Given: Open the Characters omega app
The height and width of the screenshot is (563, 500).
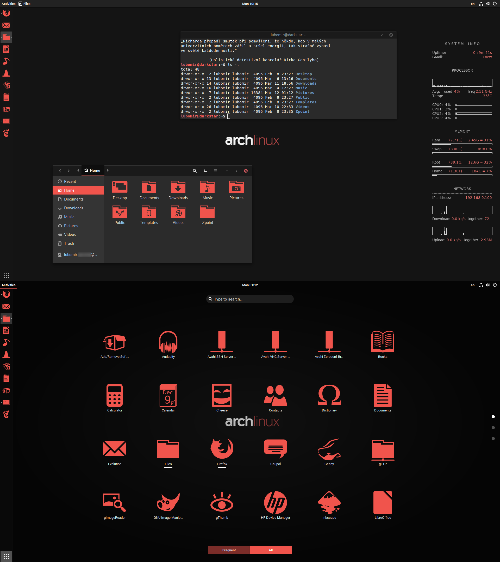Looking at the screenshot, I should click(x=329, y=397).
